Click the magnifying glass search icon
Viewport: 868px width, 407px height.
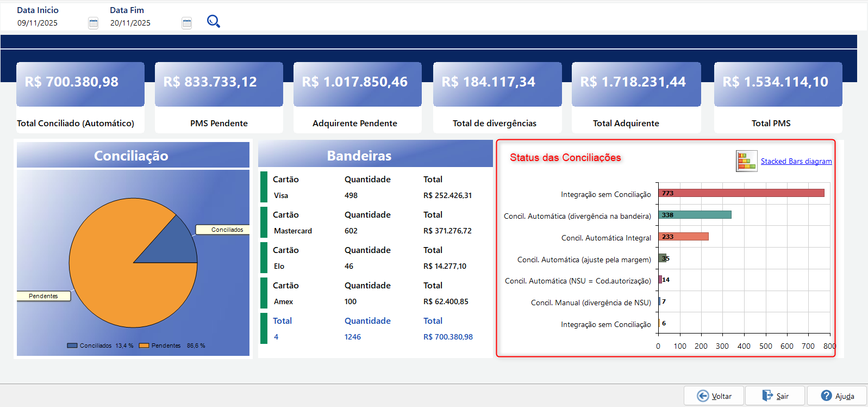point(214,21)
